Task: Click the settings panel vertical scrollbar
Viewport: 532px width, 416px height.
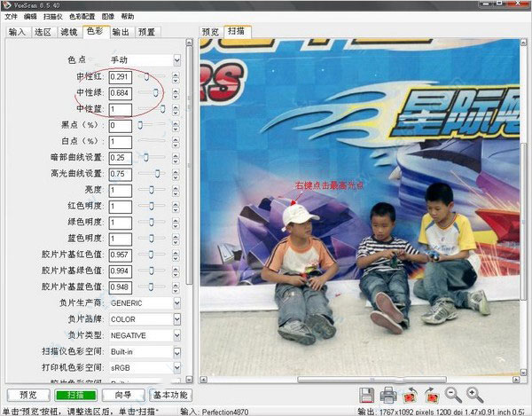Action: [x=190, y=210]
